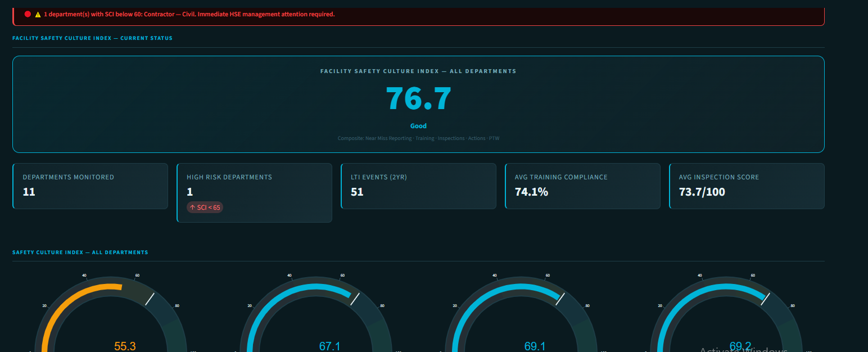The image size is (868, 352).
Task: Click the yellow warning triangle in alert banner
Action: tap(38, 14)
